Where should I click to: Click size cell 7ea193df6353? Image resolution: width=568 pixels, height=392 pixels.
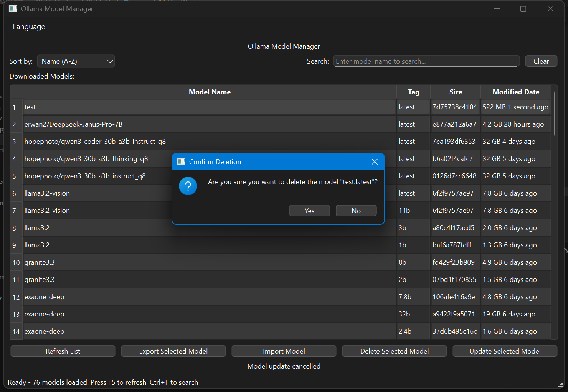pos(456,142)
